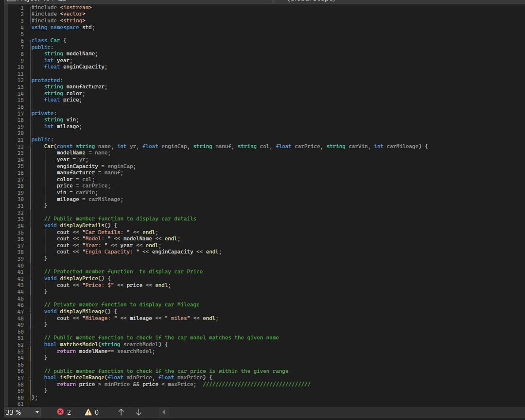Click 'carVin' parameter in constructor signature

(358, 146)
